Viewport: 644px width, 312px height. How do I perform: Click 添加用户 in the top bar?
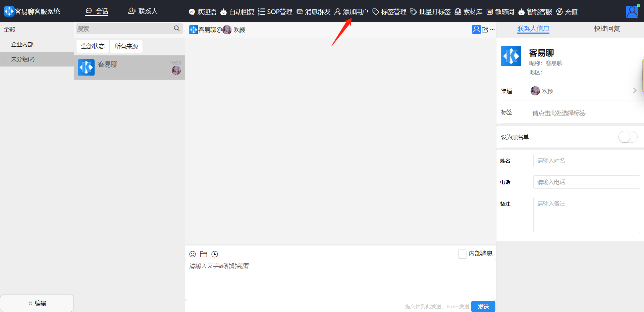(x=351, y=12)
